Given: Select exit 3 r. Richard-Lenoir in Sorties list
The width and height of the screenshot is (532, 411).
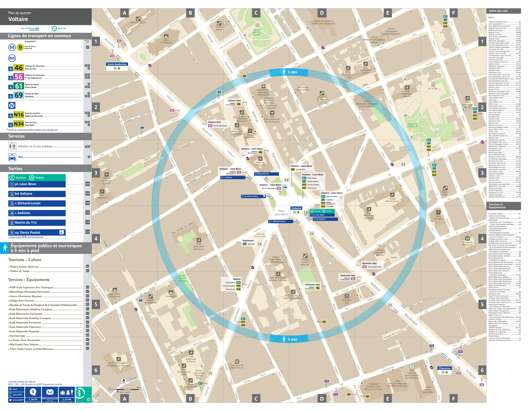Looking at the screenshot, I should pyautogui.click(x=37, y=203).
